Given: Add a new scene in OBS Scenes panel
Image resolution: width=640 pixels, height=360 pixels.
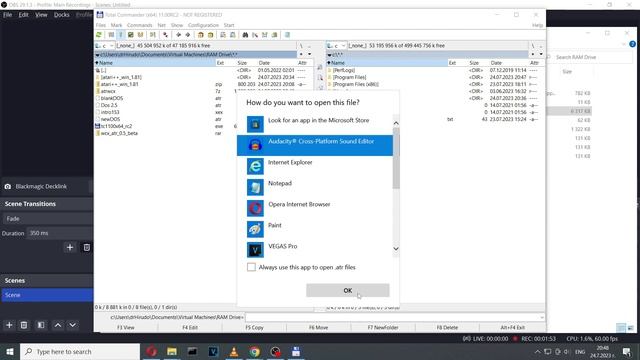Looking at the screenshot, I should 9,325.
